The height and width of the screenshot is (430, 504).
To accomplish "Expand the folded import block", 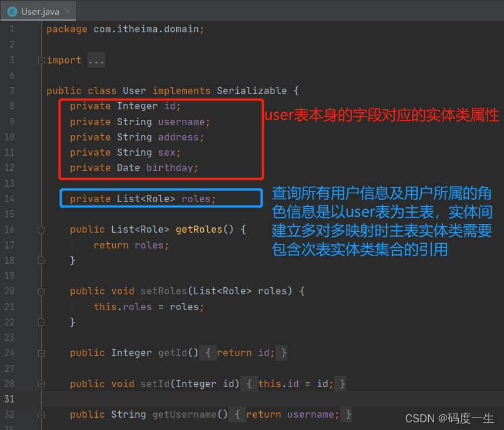I will point(41,60).
